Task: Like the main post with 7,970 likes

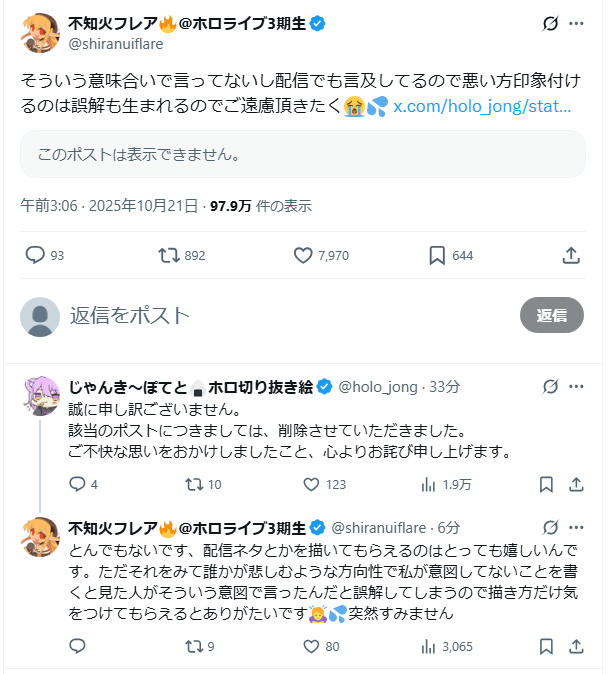Action: point(303,255)
